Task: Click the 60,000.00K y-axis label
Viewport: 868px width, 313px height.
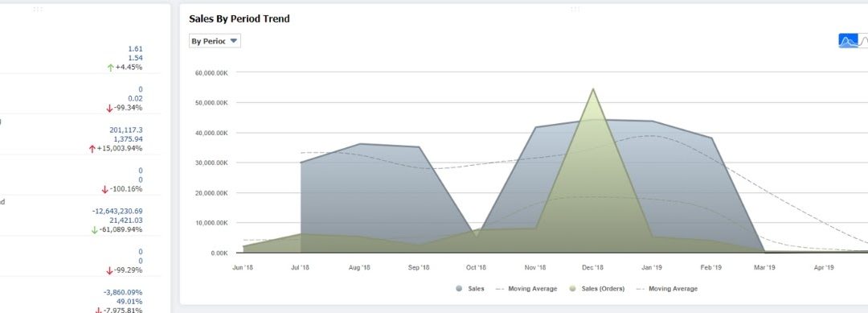Action: point(212,73)
